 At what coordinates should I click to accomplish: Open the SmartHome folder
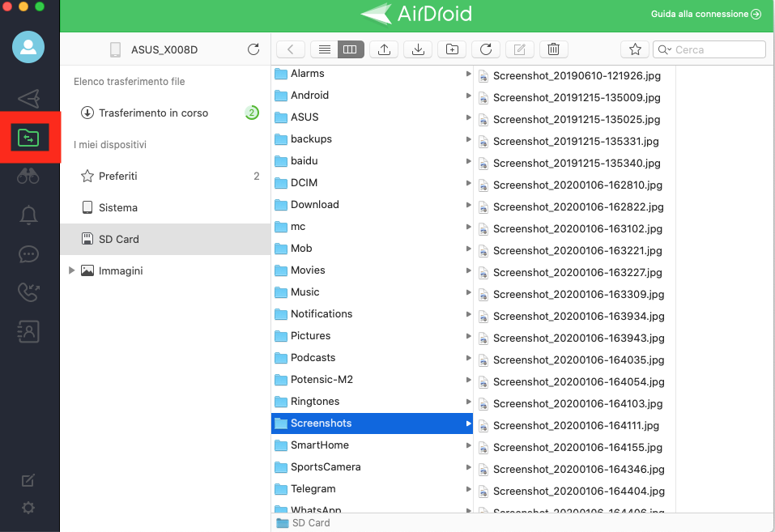(x=373, y=445)
